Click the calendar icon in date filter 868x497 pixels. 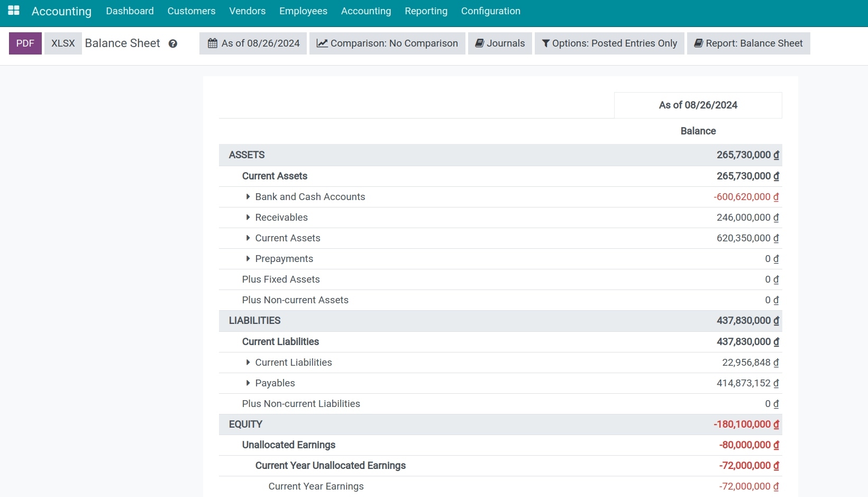click(x=213, y=43)
